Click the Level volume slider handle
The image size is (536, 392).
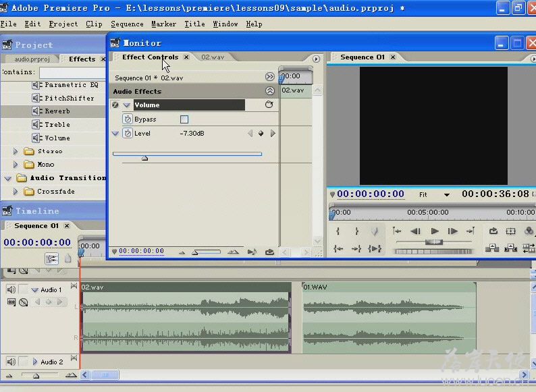pos(145,159)
